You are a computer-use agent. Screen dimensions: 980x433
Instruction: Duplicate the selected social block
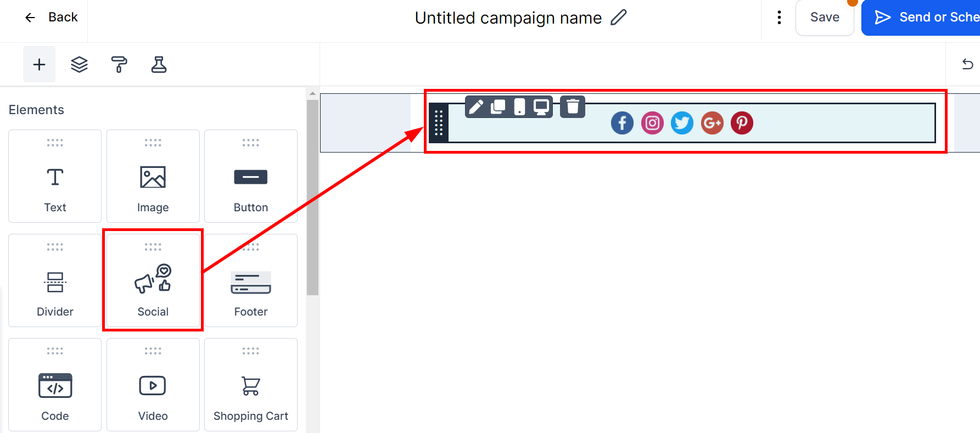click(498, 106)
